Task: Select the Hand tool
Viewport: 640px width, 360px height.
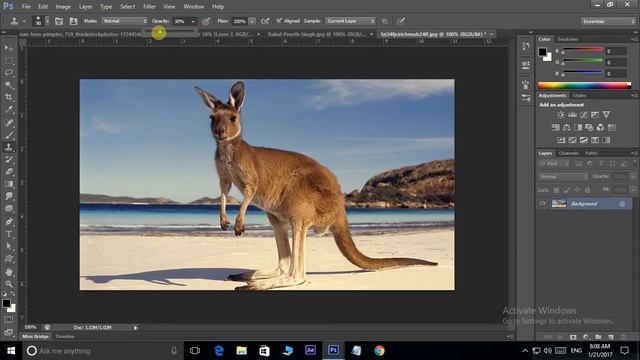Action: 9,271
